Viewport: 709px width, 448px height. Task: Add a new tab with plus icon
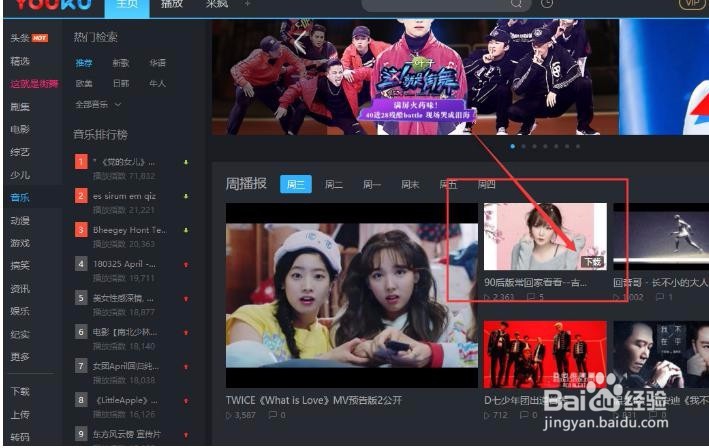point(247,4)
